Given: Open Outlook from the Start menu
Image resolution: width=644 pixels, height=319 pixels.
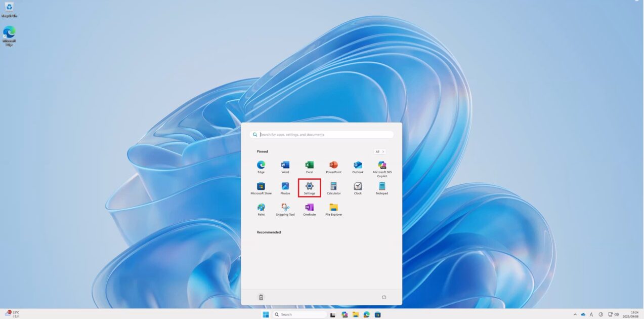Looking at the screenshot, I should pos(358,167).
